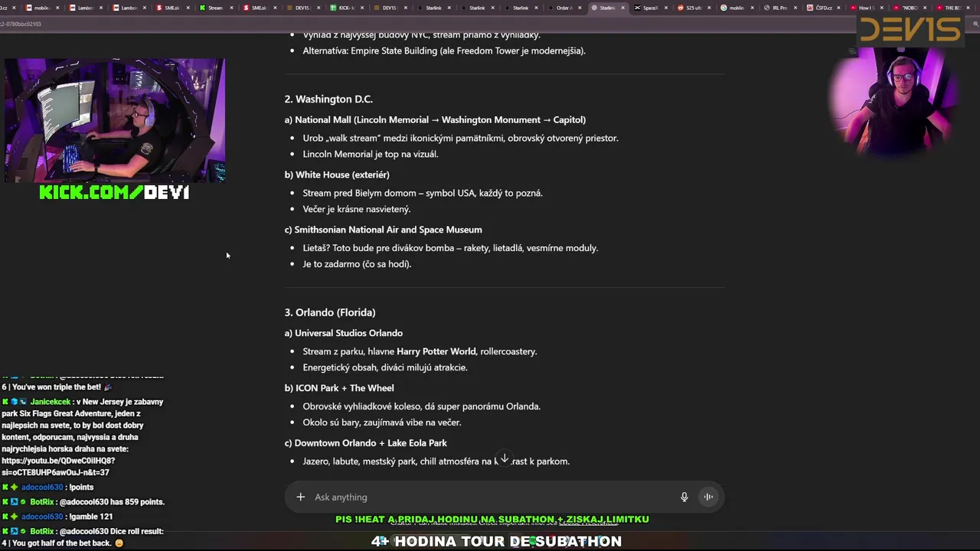
Task: Switch to the ČSFD.cz tab
Action: [x=822, y=8]
